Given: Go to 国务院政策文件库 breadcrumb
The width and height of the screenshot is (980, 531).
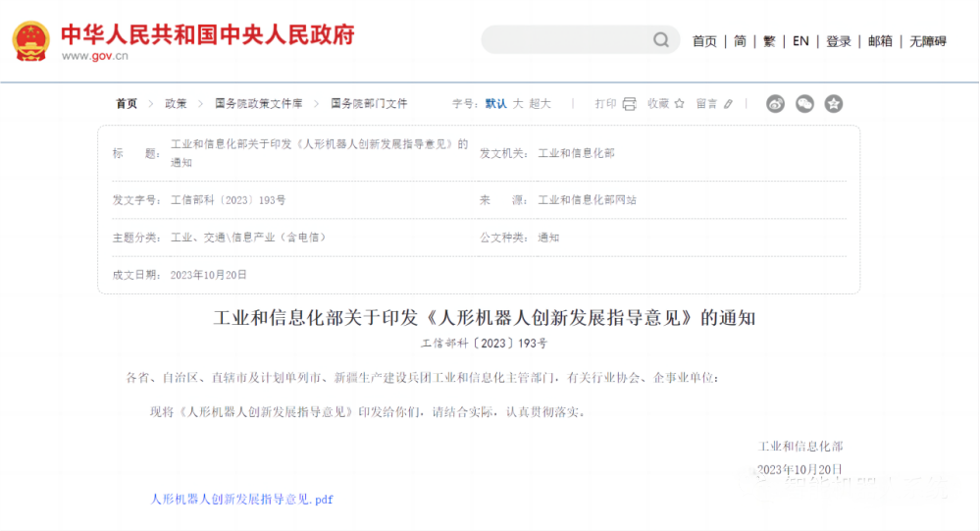Looking at the screenshot, I should pos(259,103).
